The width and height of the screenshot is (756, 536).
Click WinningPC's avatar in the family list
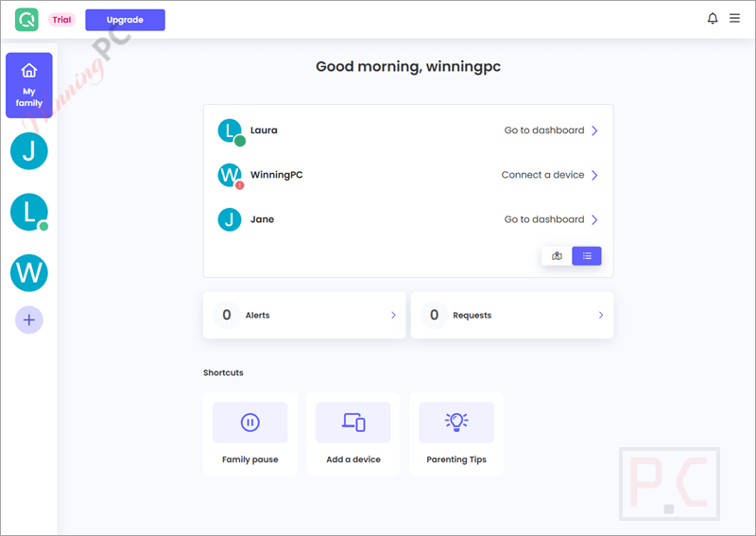[230, 175]
